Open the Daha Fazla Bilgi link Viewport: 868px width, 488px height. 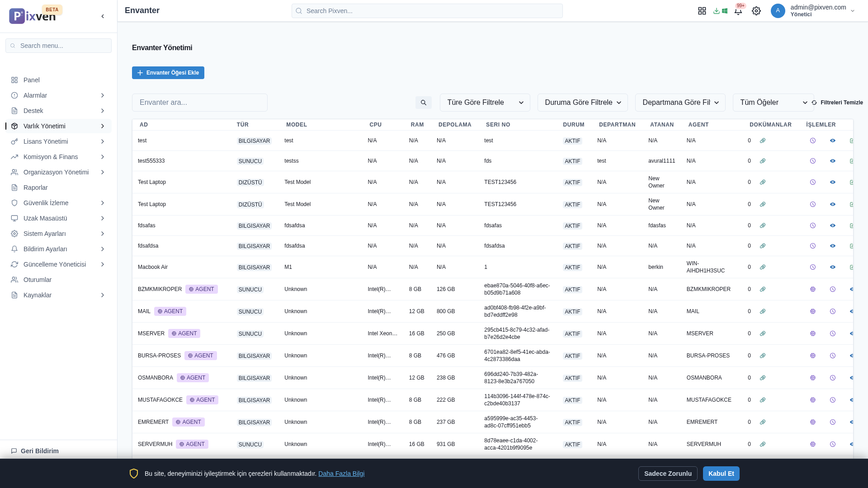point(341,474)
